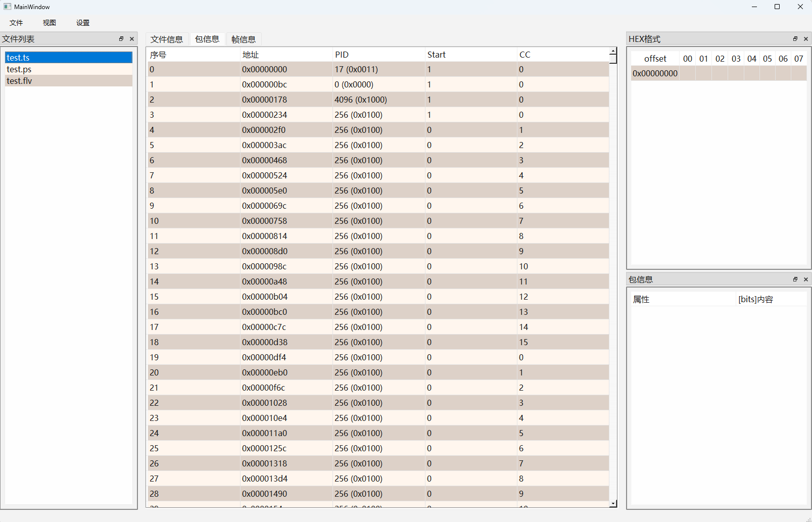Select packet row with address 0x00000000

coord(378,69)
